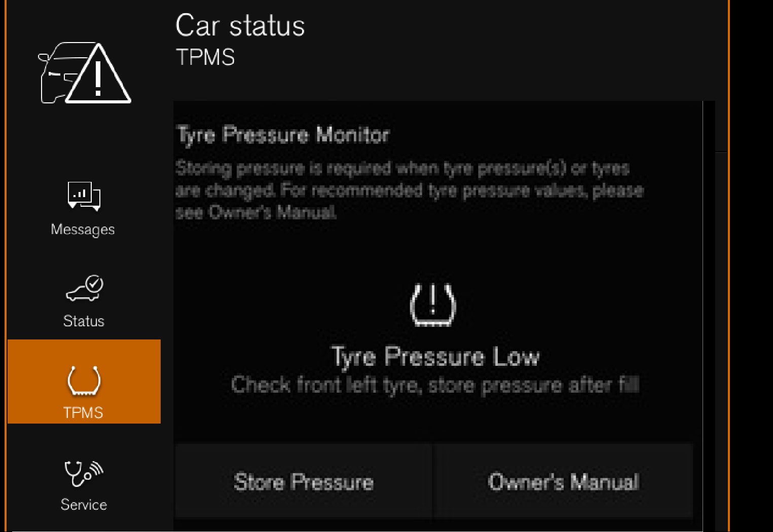Switch to the Messages tab label

83,230
